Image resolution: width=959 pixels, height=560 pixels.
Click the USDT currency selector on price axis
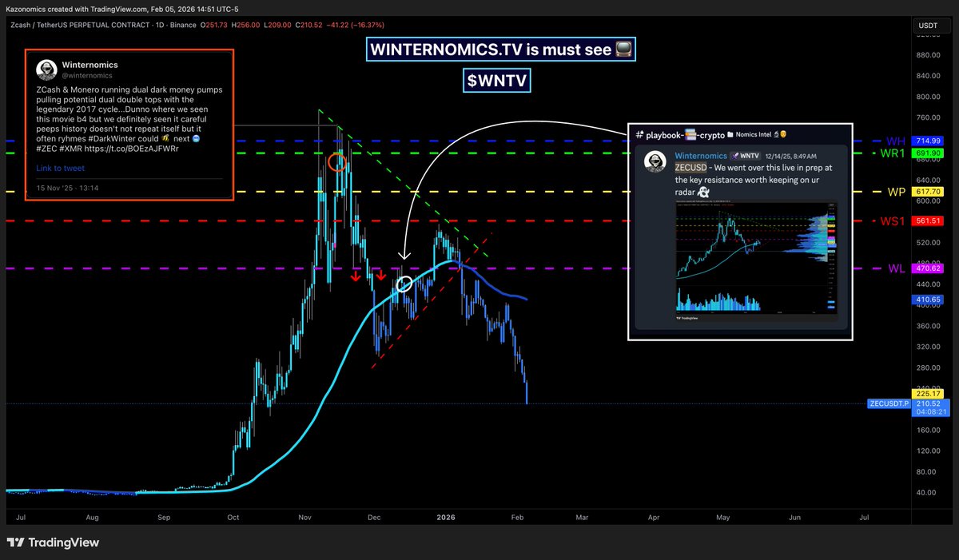click(929, 26)
